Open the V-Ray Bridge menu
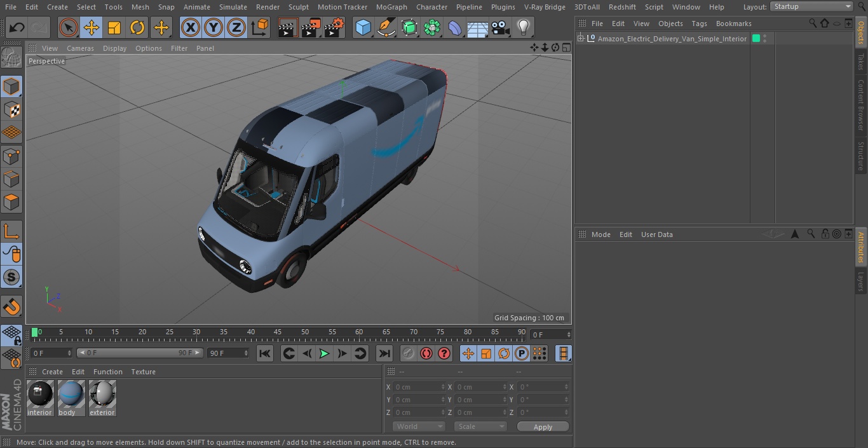Screen dimensions: 868x448 point(545,7)
